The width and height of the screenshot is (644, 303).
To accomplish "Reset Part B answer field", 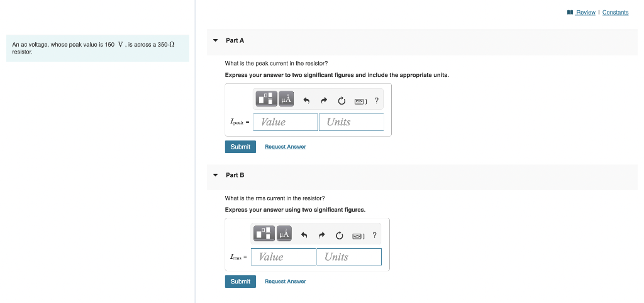I will point(339,235).
